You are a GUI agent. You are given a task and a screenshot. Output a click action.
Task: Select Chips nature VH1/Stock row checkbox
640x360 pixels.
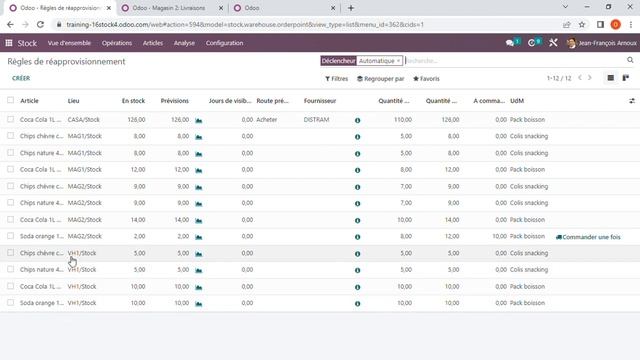coord(11,269)
